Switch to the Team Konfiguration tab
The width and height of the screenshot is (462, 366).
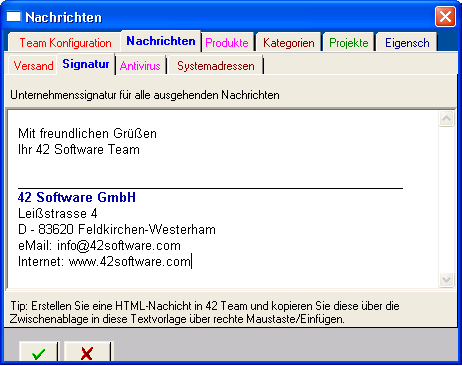(65, 43)
